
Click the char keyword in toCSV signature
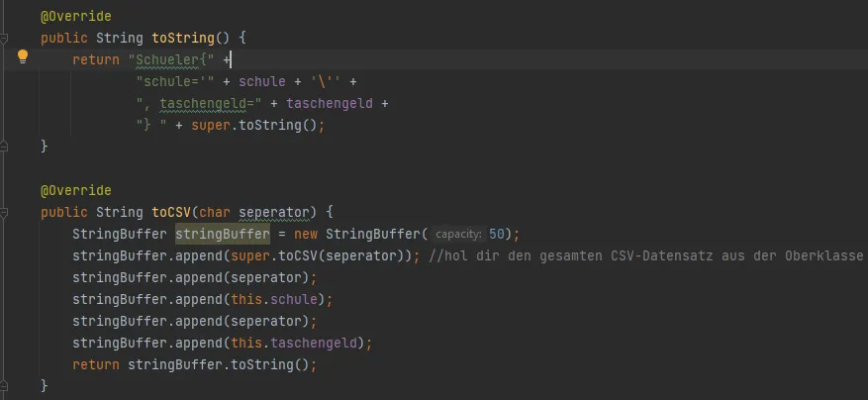pyautogui.click(x=215, y=212)
